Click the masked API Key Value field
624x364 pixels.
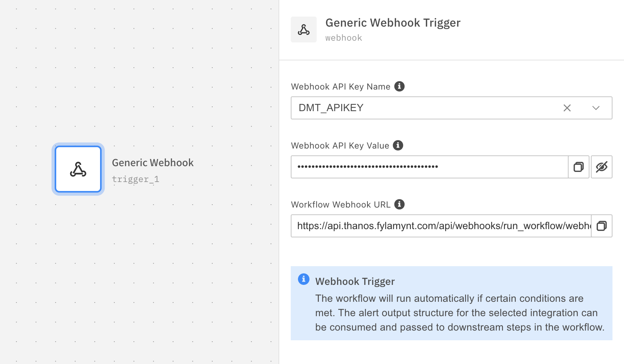(429, 167)
